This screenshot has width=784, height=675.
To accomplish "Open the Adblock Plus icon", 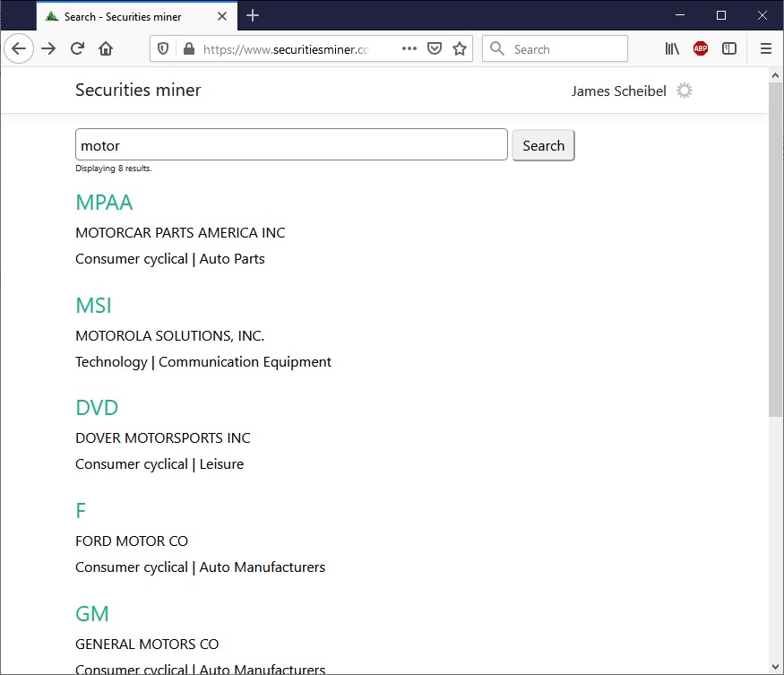I will (700, 48).
